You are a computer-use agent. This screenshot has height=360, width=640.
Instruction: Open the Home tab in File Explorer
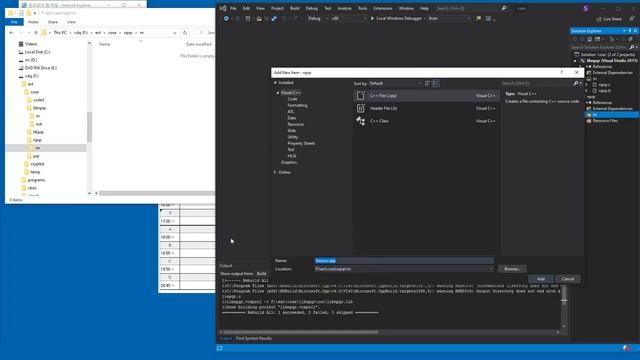coord(33,22)
